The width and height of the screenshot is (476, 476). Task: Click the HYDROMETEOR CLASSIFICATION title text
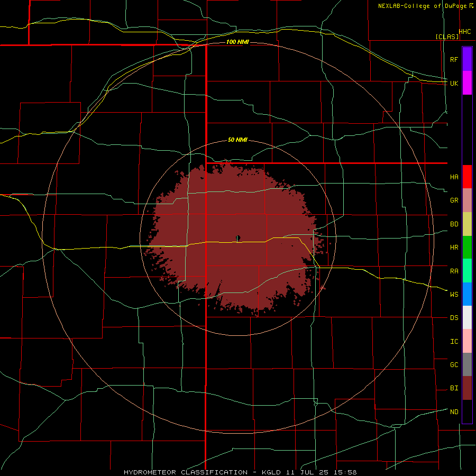click(x=186, y=472)
